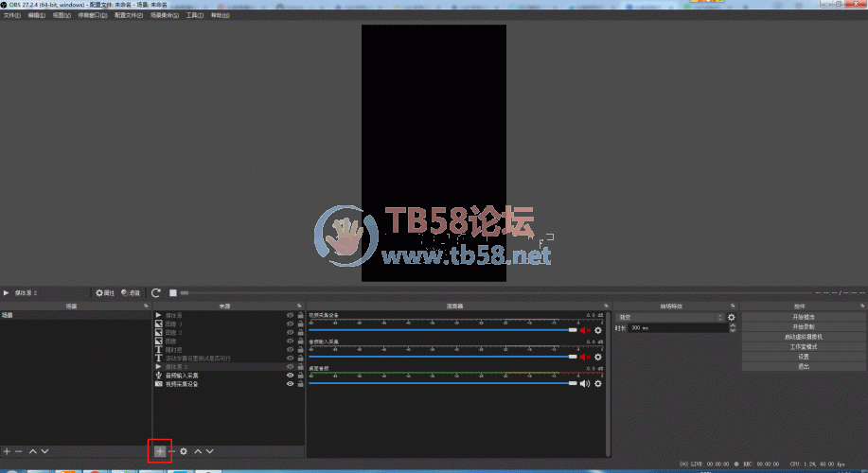Click 开始推流 to start streaming
Screen dimensions: 868x473
[x=804, y=317]
